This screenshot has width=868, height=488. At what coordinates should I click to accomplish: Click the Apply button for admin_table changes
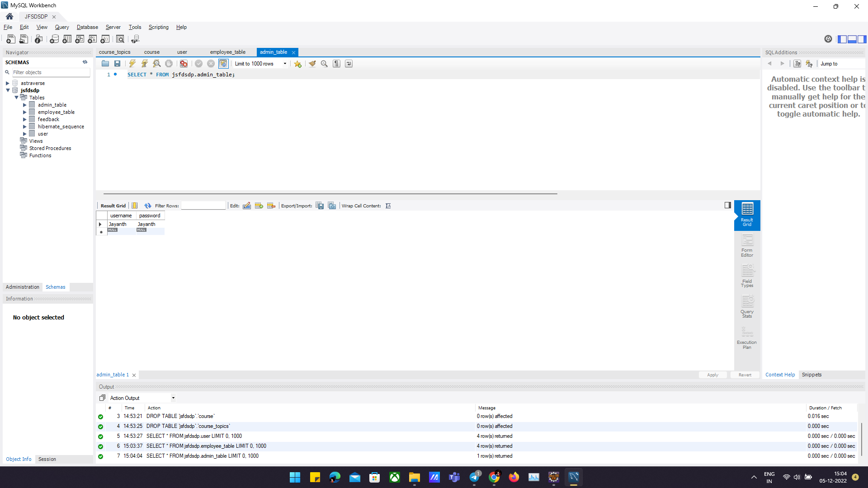712,375
